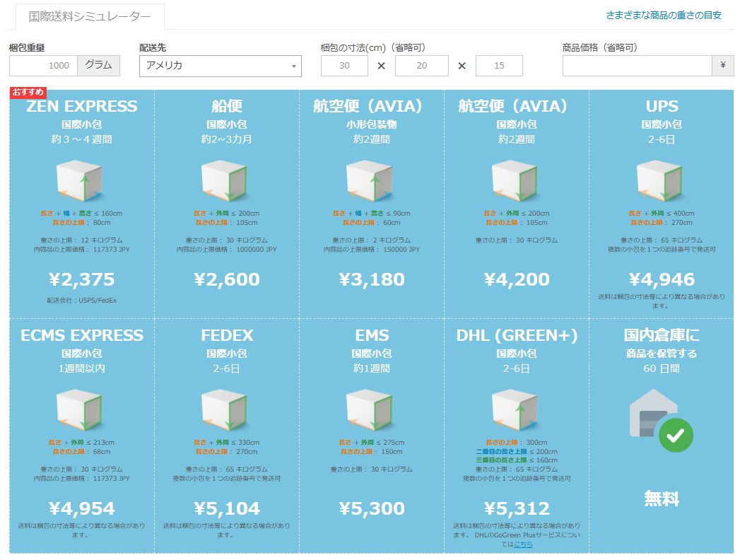Select the 国内倉庫に heading

pyautogui.click(x=662, y=335)
